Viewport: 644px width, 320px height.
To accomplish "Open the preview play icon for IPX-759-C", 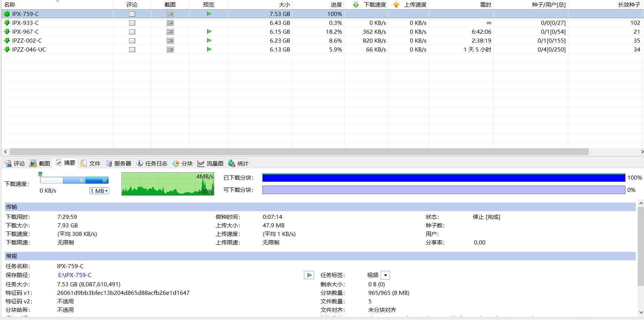I will click(209, 14).
